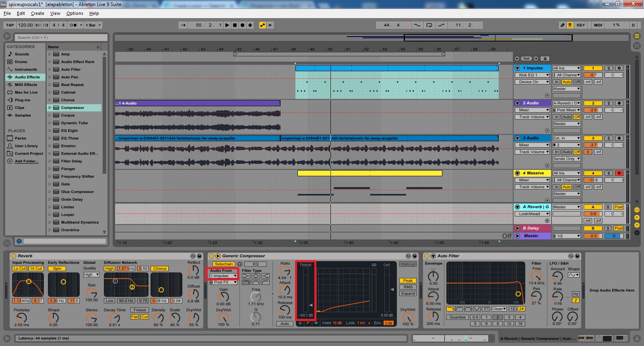Fold track 3 Audio with its triangle

[517, 138]
